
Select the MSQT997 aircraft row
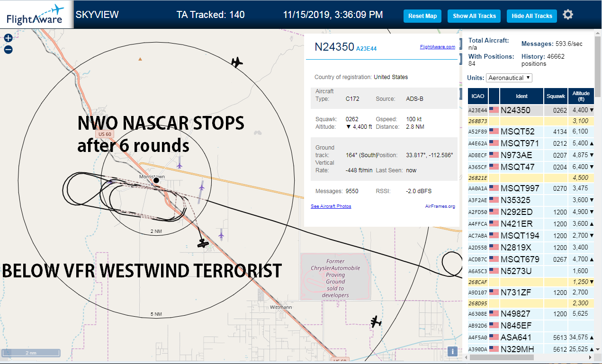531,188
